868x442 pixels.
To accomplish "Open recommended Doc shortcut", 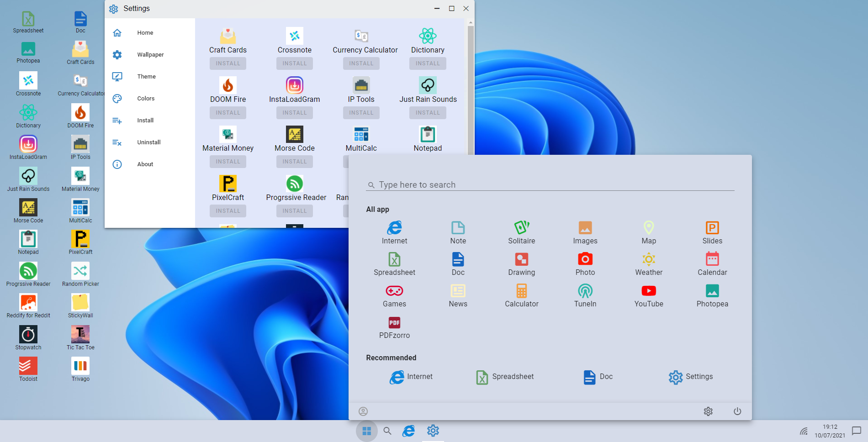I will click(x=598, y=377).
